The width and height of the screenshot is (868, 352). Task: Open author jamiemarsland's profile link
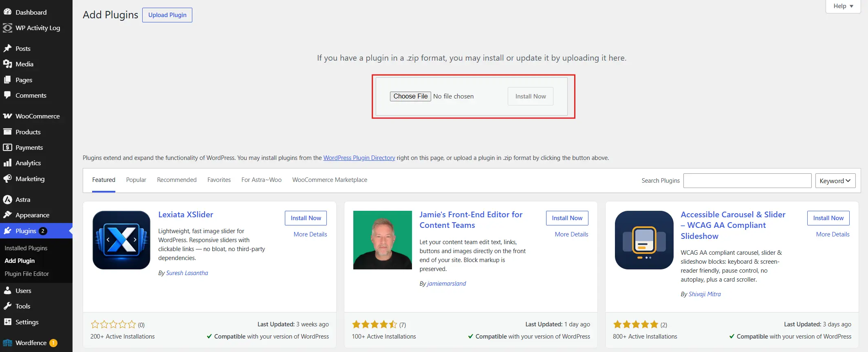tap(446, 284)
